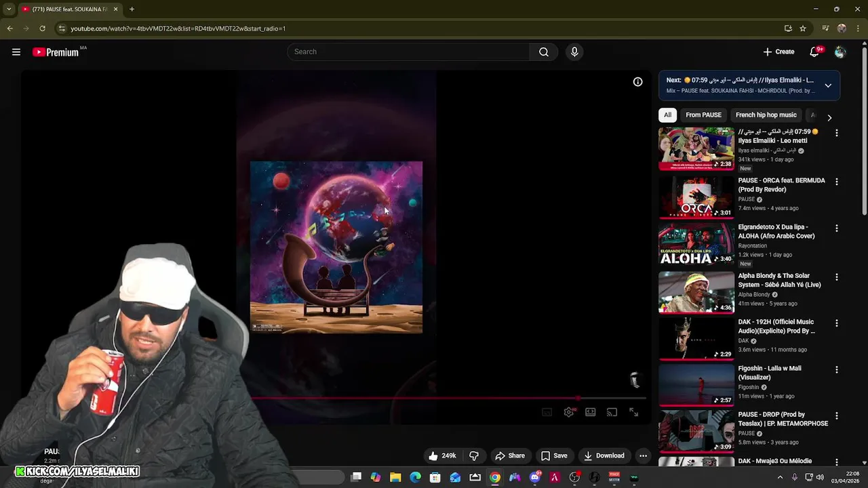
Task: Open options for PAUSE - DROP video
Action: click(x=836, y=416)
